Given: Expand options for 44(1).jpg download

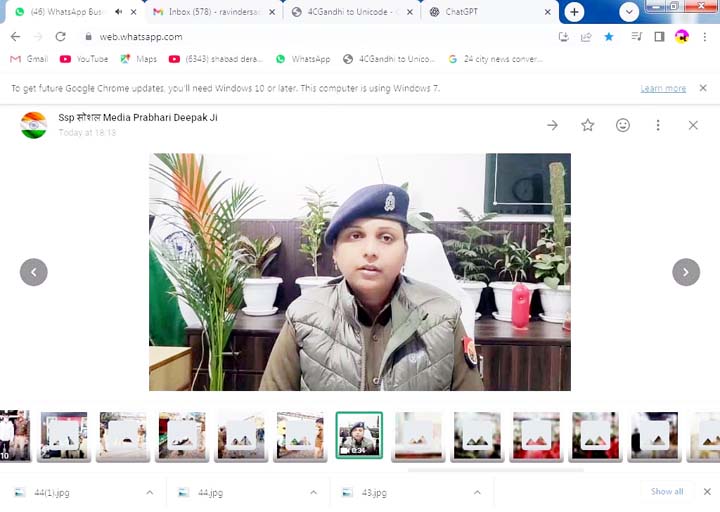Looking at the screenshot, I should point(150,492).
